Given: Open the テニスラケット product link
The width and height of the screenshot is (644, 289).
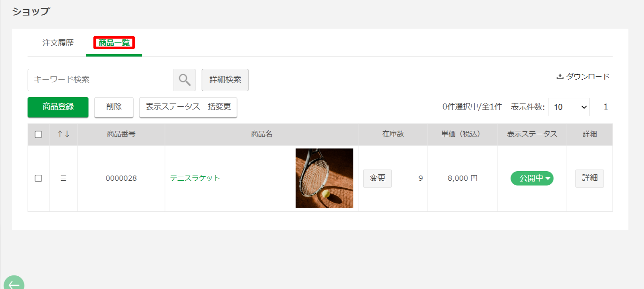Looking at the screenshot, I should pyautogui.click(x=195, y=178).
